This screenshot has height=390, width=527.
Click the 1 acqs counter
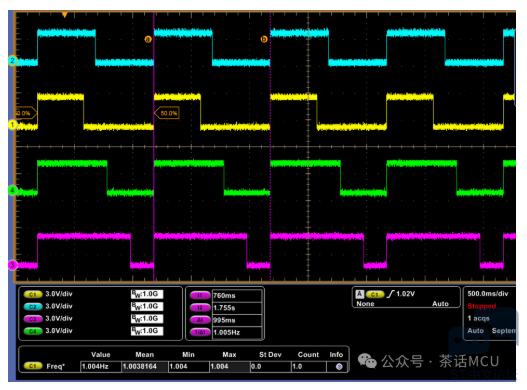(479, 318)
